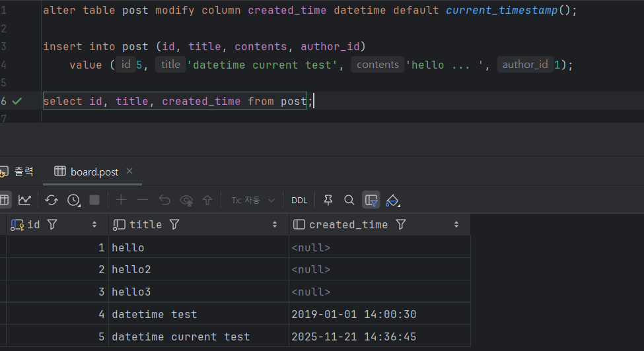Click the created_time column type icon
644x351 pixels.
pyautogui.click(x=299, y=224)
